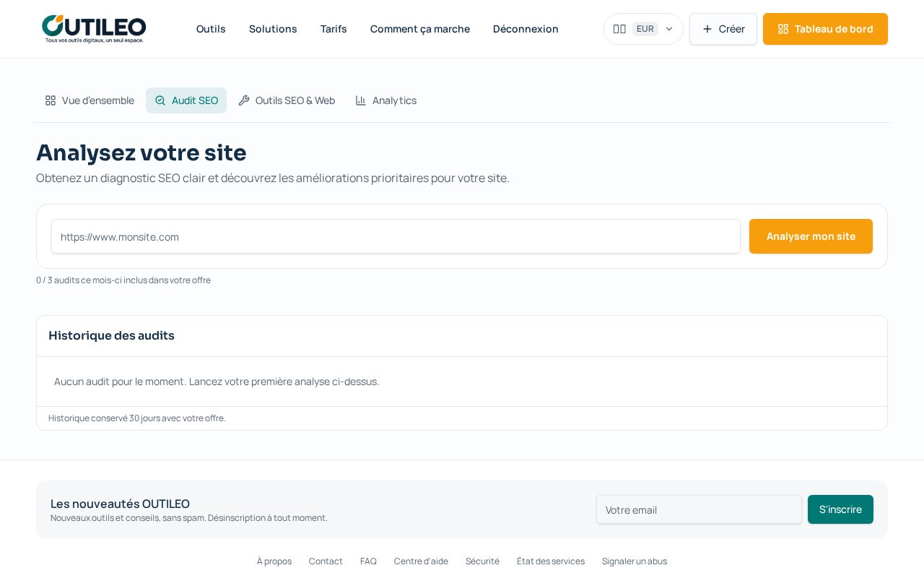Viewport: 924px width, 578px height.
Task: Click the S'inscrire newsletter button
Action: click(840, 509)
